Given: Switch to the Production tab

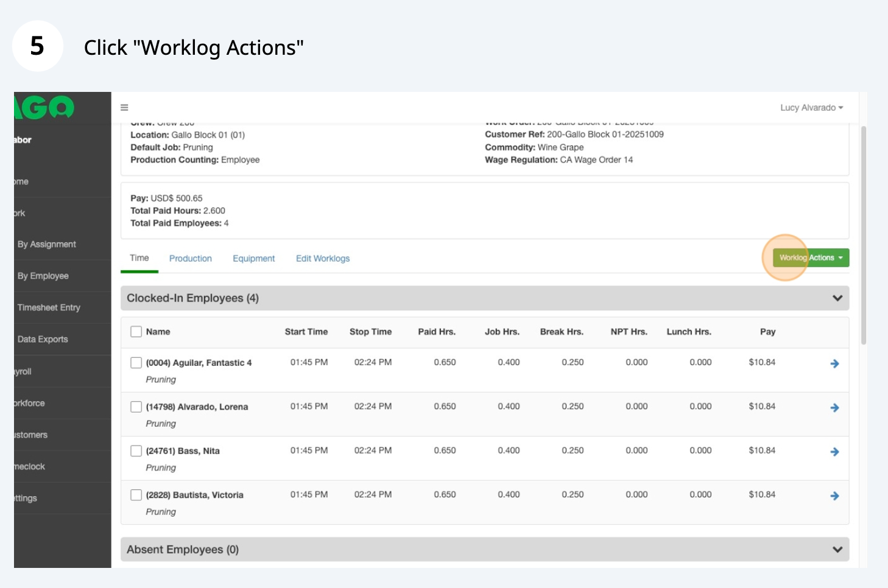Looking at the screenshot, I should pyautogui.click(x=191, y=259).
